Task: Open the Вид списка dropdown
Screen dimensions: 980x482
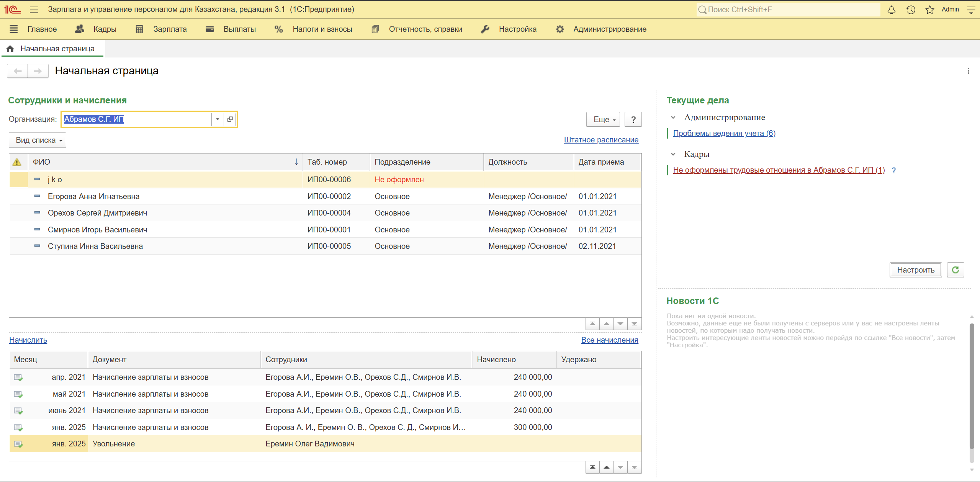Action: point(38,140)
